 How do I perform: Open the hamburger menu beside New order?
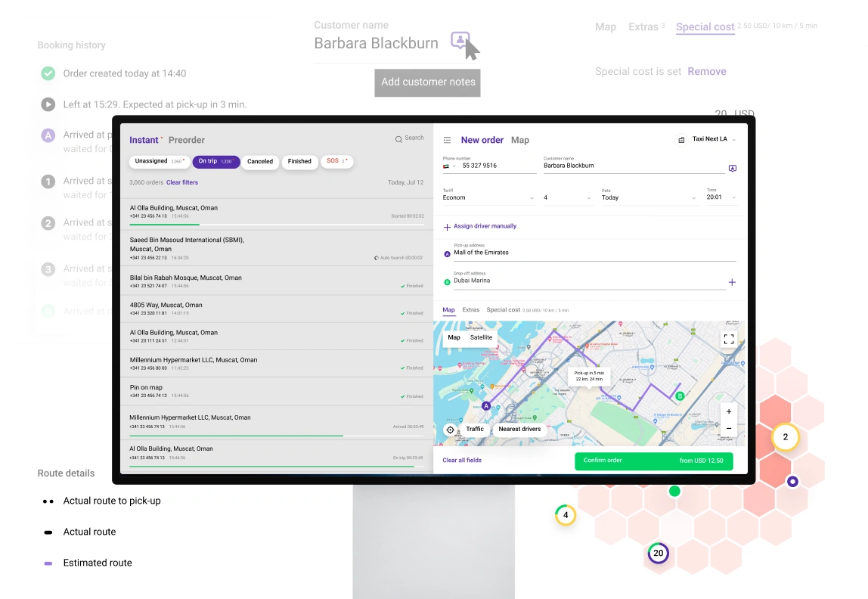coord(448,141)
